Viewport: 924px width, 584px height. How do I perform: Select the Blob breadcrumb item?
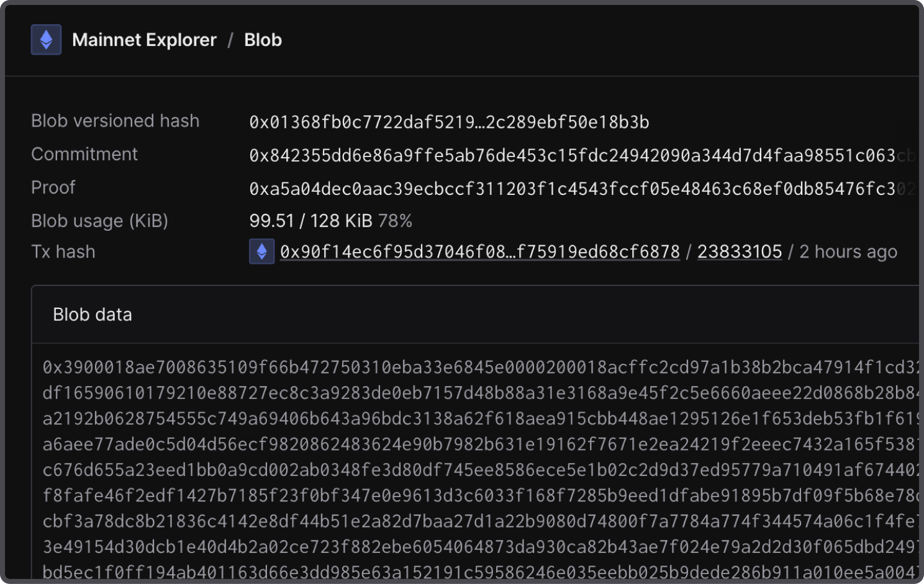point(263,40)
